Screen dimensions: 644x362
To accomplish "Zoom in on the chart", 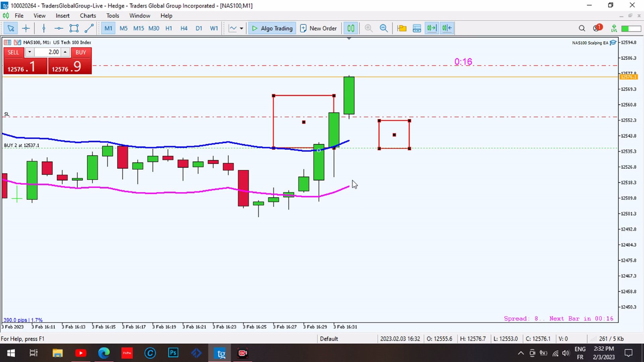I will (x=369, y=28).
